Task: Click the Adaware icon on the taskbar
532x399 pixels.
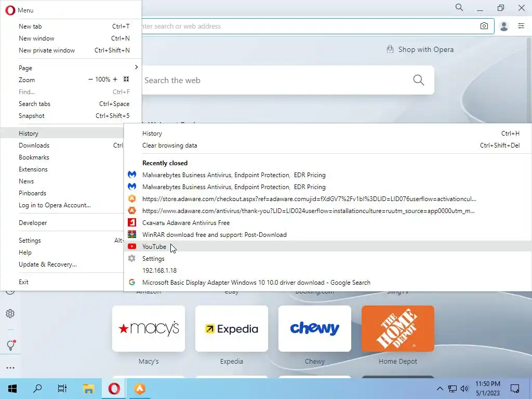Action: point(139,389)
